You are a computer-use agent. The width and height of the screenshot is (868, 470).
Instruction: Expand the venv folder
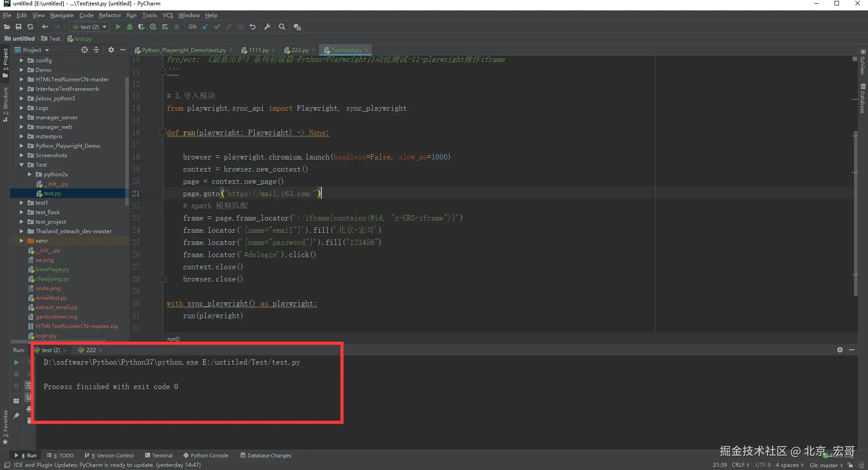click(21, 241)
